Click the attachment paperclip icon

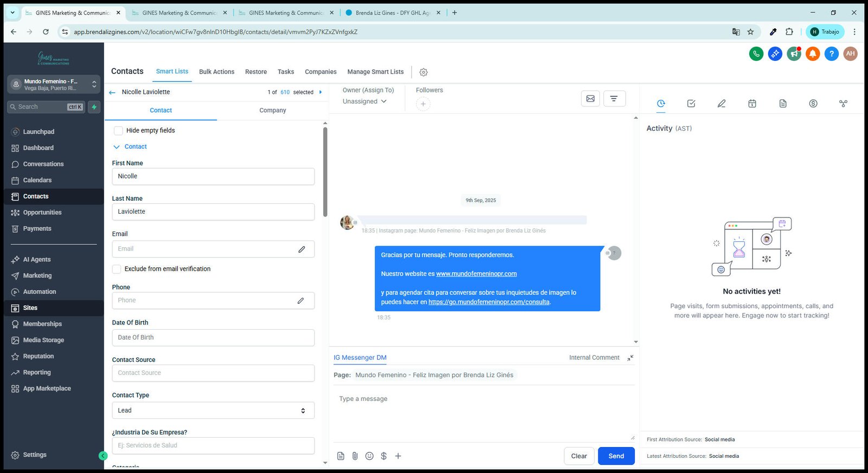(x=355, y=456)
